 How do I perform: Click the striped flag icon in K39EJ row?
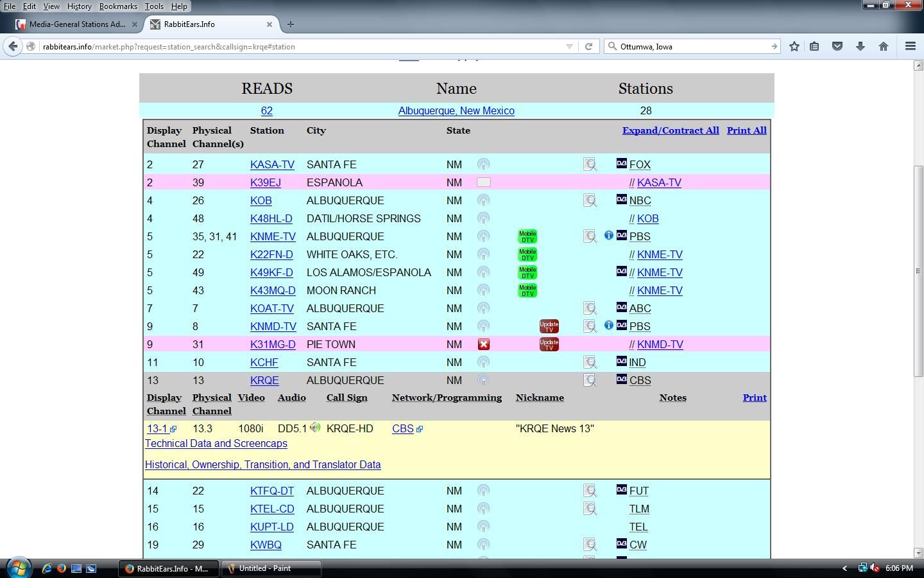click(x=484, y=182)
